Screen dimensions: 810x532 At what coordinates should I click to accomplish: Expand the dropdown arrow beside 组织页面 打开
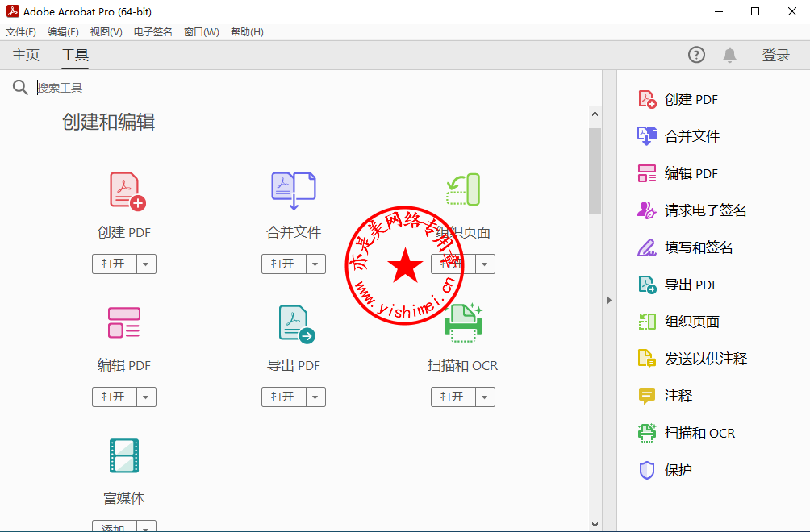[x=485, y=264]
